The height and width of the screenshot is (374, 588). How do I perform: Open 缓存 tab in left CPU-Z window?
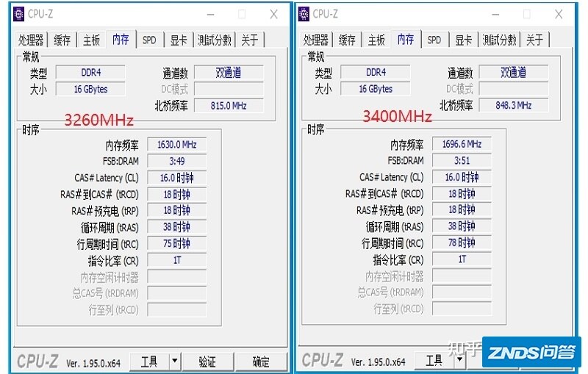click(x=62, y=40)
